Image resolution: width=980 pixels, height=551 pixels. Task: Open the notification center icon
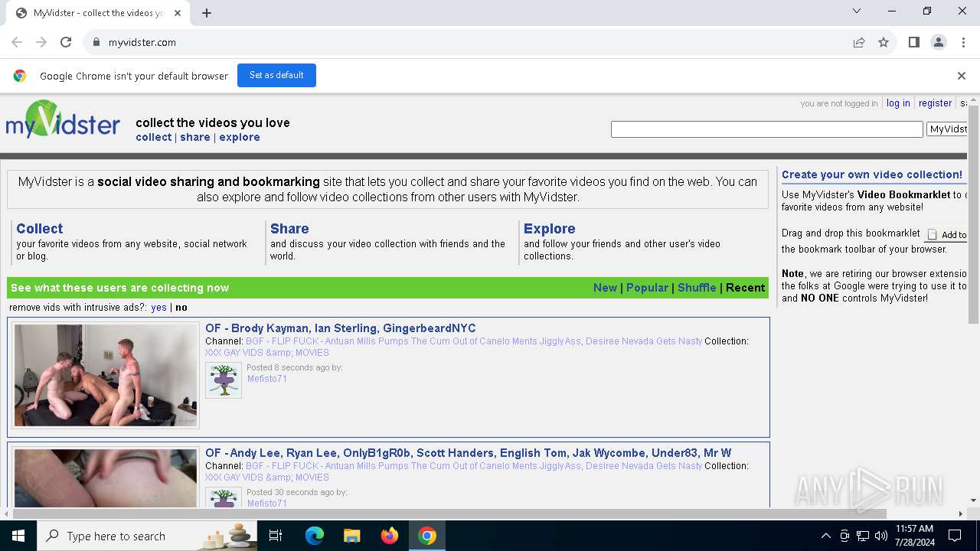[955, 536]
